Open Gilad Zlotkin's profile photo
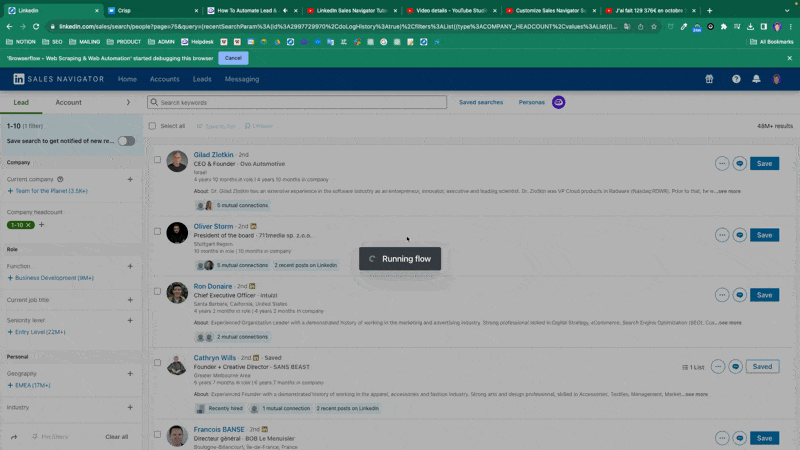 pyautogui.click(x=177, y=161)
